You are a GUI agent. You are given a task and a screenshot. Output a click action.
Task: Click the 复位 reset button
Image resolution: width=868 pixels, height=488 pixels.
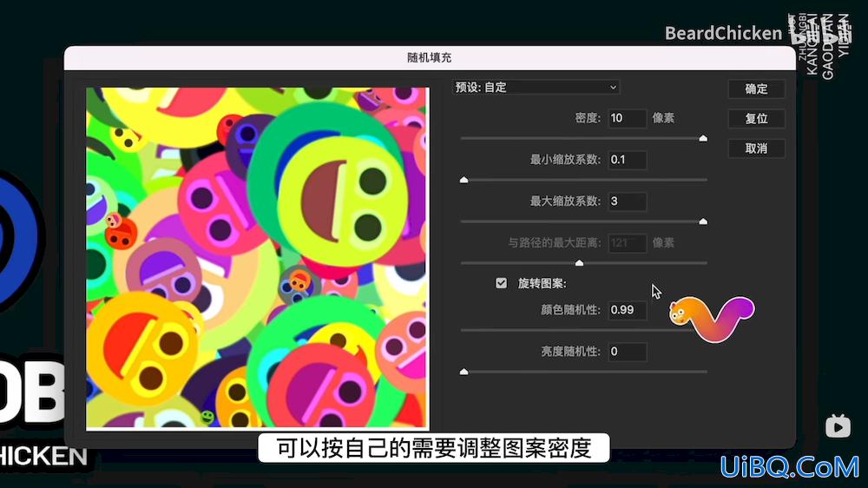756,119
